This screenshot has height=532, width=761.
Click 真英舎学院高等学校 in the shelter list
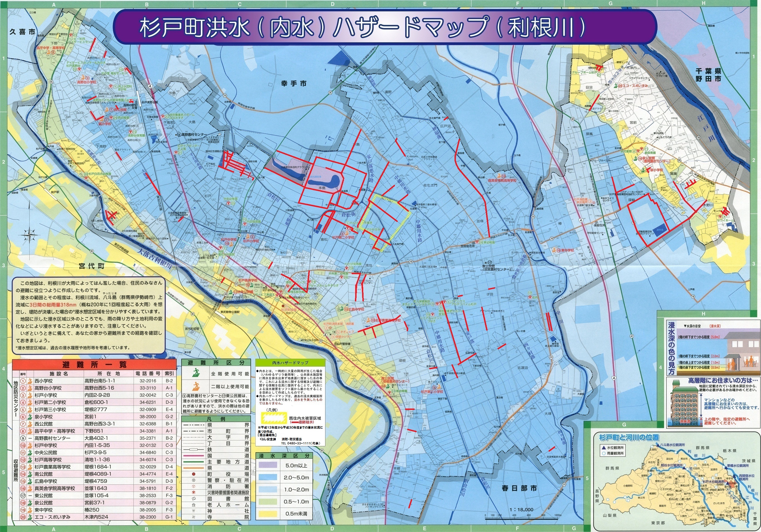pos(55,488)
